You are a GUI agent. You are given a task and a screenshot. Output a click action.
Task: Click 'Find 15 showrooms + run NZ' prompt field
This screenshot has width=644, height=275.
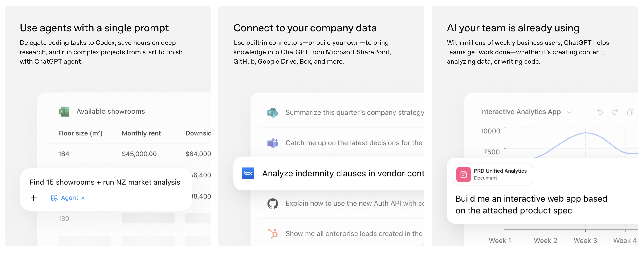pos(105,182)
